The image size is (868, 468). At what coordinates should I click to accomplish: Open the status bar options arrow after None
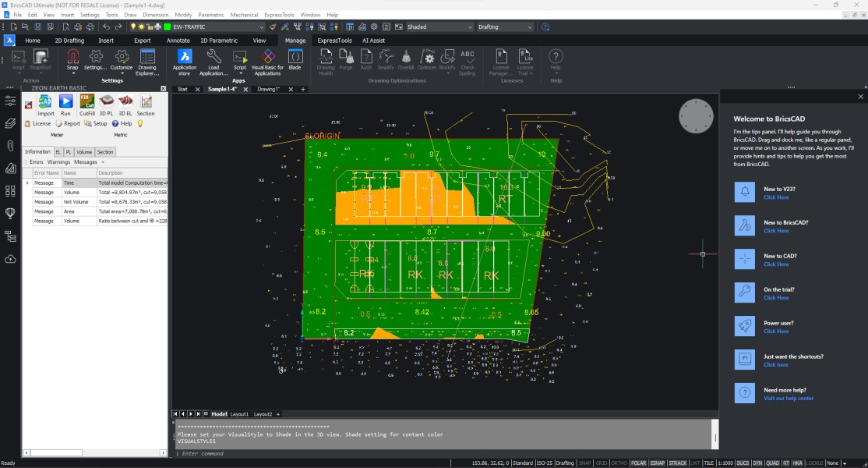point(845,463)
